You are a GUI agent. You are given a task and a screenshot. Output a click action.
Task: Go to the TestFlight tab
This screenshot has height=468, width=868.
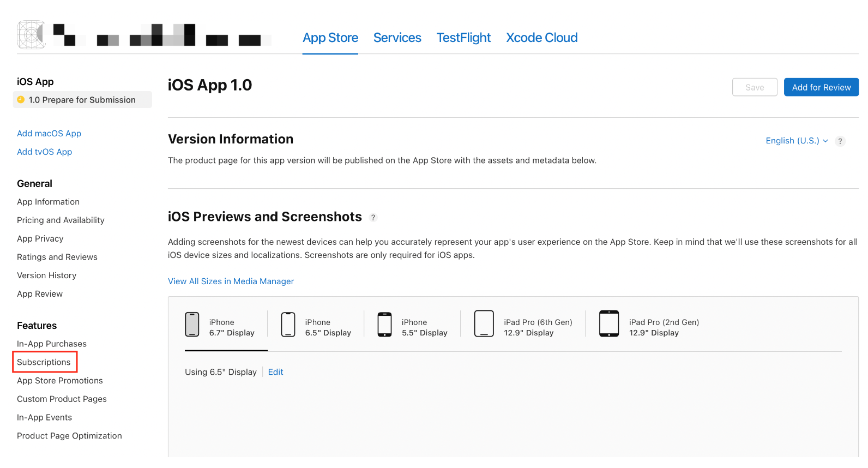(463, 38)
